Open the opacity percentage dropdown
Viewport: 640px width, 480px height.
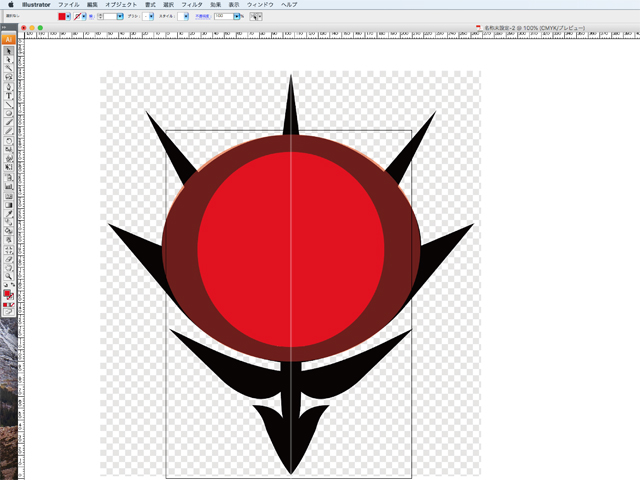tap(237, 16)
